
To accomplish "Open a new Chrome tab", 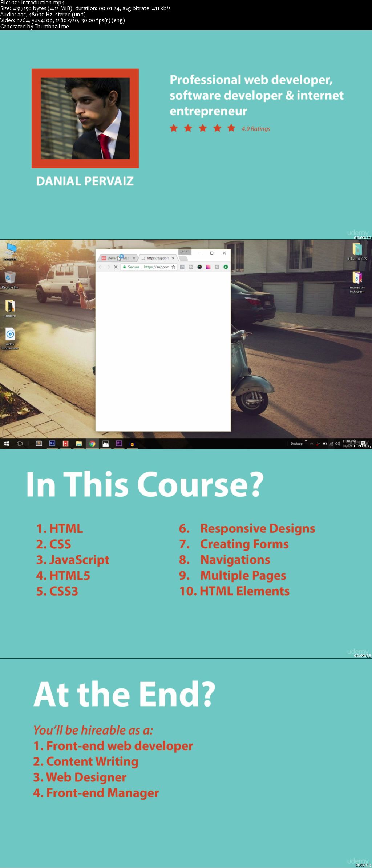I will 184,259.
